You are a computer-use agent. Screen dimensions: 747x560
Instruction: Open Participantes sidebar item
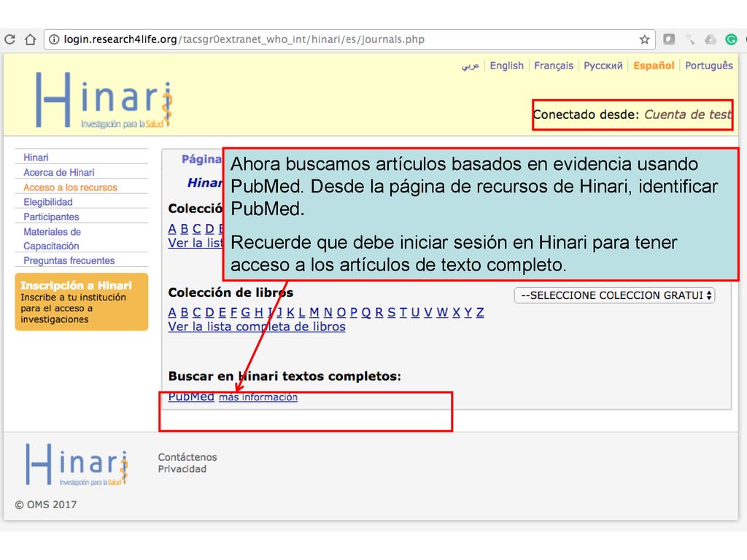pyautogui.click(x=52, y=217)
